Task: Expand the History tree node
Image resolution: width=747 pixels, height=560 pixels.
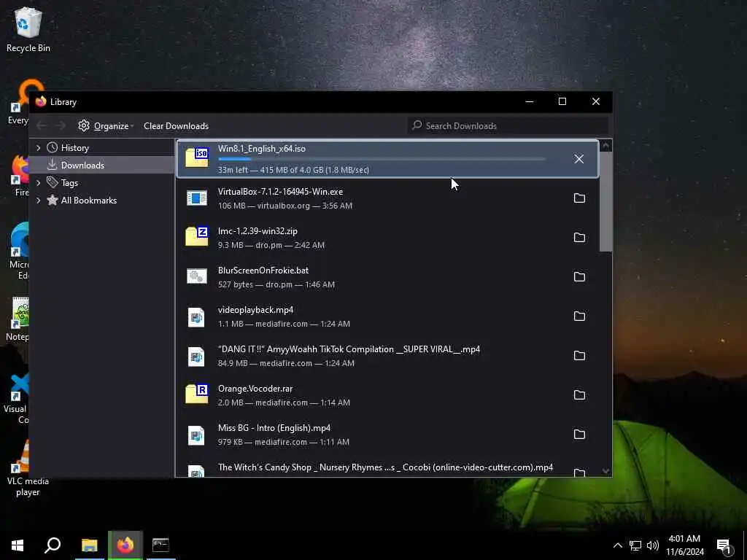Action: [x=39, y=148]
